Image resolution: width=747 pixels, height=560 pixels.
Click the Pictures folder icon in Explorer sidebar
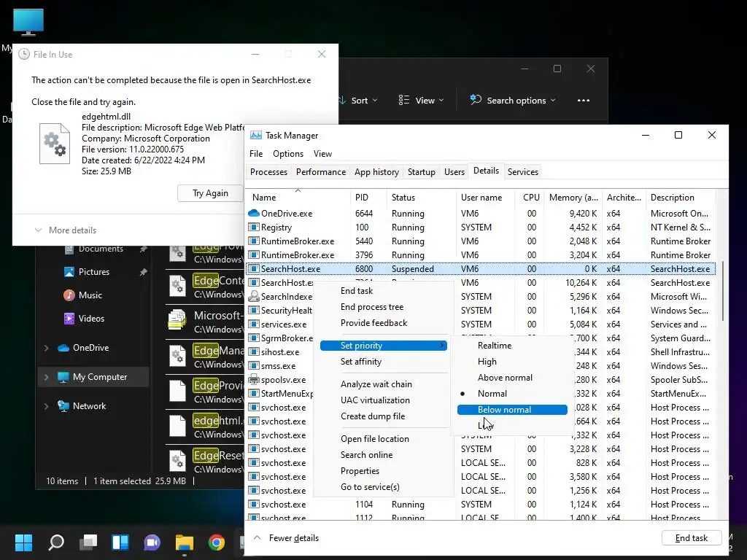click(69, 272)
